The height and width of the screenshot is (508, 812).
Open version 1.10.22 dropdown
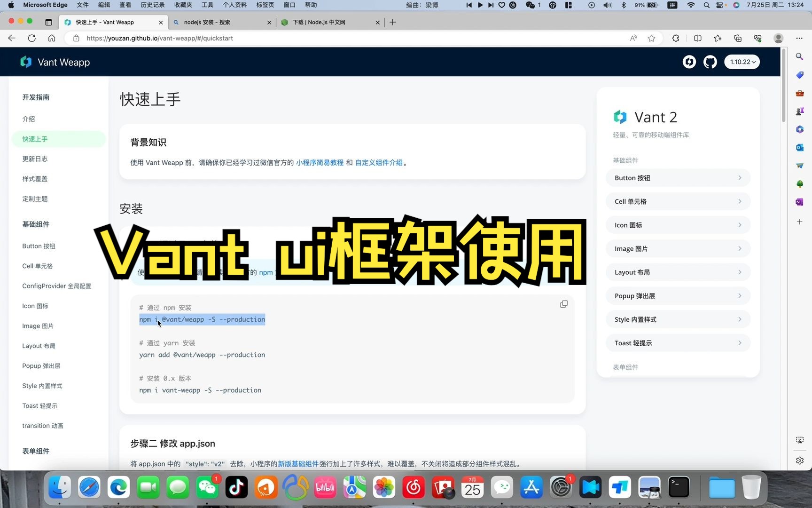pos(742,62)
